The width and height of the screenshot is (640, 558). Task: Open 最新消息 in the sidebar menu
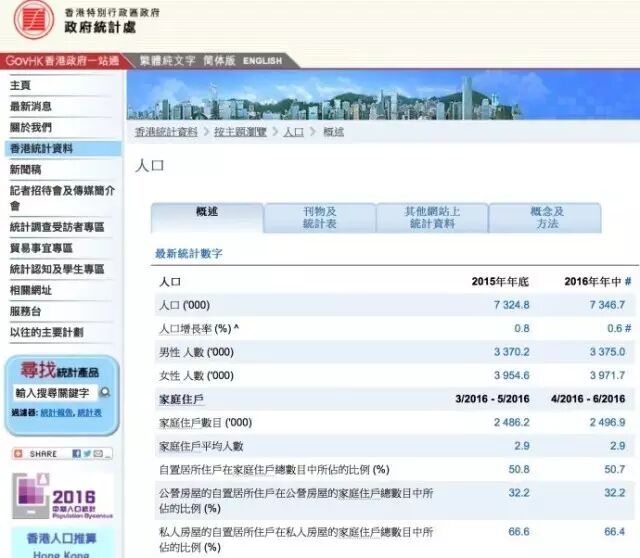pyautogui.click(x=31, y=106)
